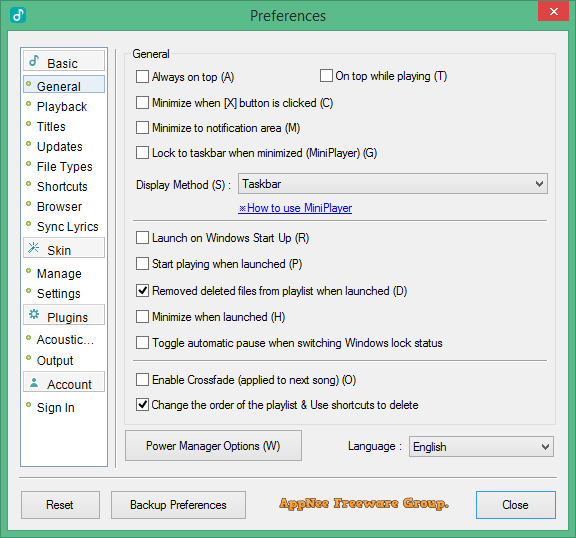Click the Account section person icon
Image resolution: width=576 pixels, height=538 pixels.
point(34,383)
